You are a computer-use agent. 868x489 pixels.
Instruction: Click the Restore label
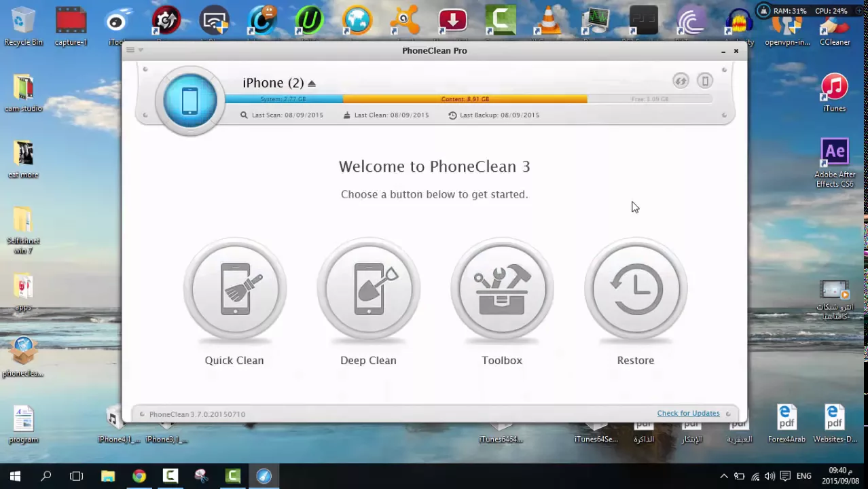click(636, 360)
